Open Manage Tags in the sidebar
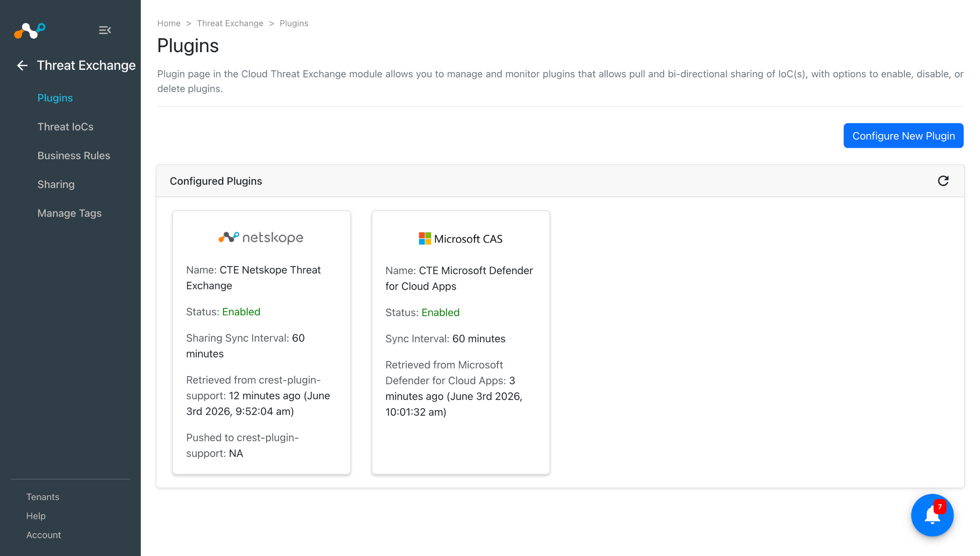The image size is (980, 556). [x=69, y=213]
